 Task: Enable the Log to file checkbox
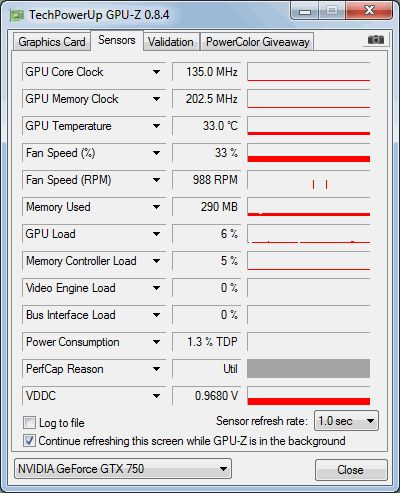(29, 423)
